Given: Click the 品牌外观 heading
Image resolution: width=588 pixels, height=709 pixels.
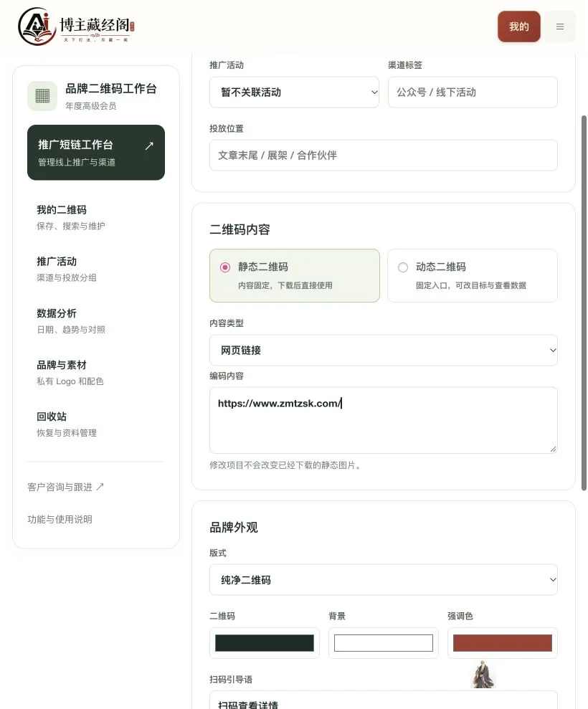Looking at the screenshot, I should tap(234, 527).
